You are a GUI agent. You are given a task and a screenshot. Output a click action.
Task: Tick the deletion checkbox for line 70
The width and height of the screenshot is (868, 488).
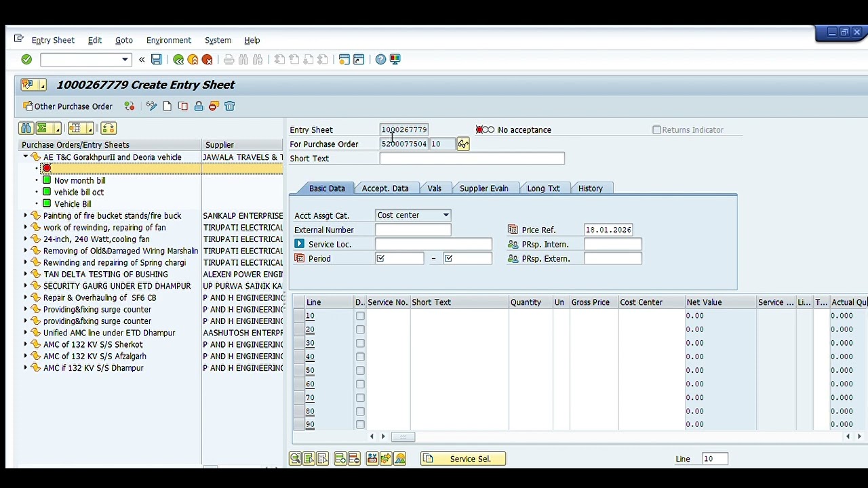360,397
